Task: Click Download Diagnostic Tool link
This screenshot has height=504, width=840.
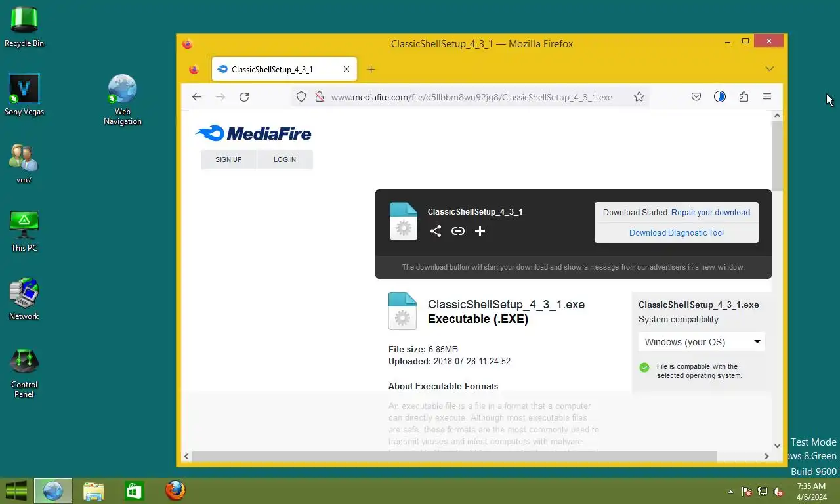Action: [x=677, y=233]
